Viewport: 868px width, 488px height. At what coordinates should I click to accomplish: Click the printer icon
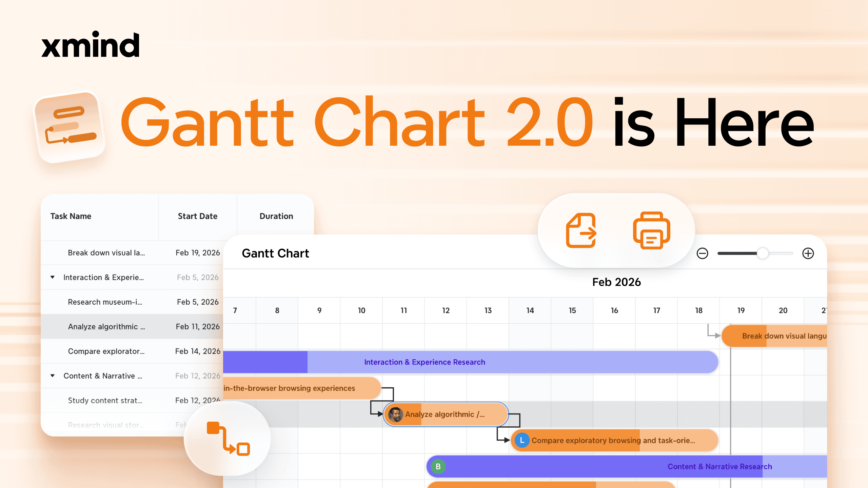tap(651, 230)
